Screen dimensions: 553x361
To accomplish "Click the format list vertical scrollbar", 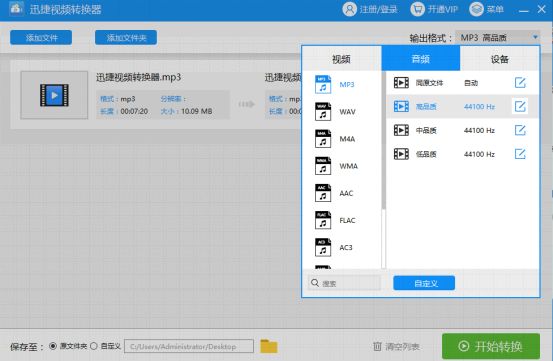I will point(383,141).
